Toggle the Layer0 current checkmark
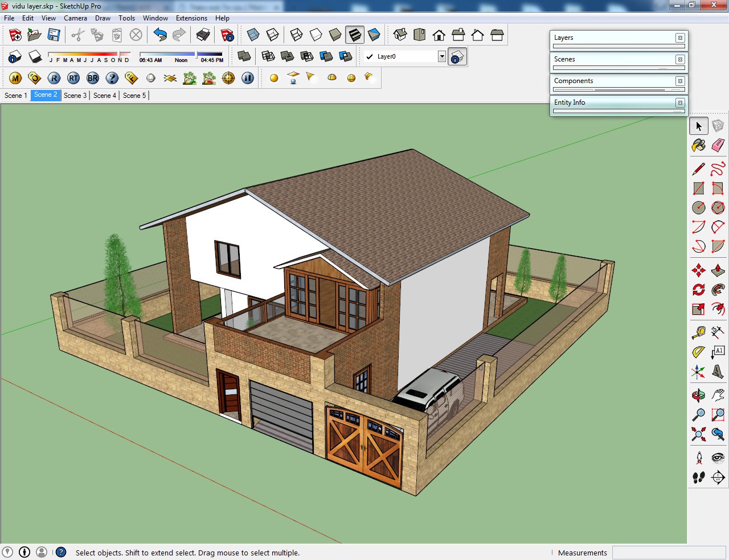Image resolution: width=729 pixels, height=560 pixels. click(x=370, y=56)
